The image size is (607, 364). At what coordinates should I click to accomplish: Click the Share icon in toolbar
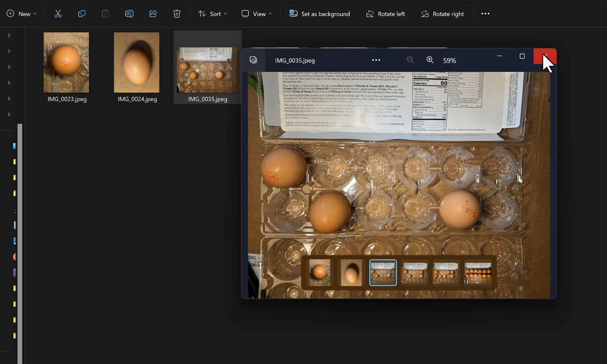[153, 14]
